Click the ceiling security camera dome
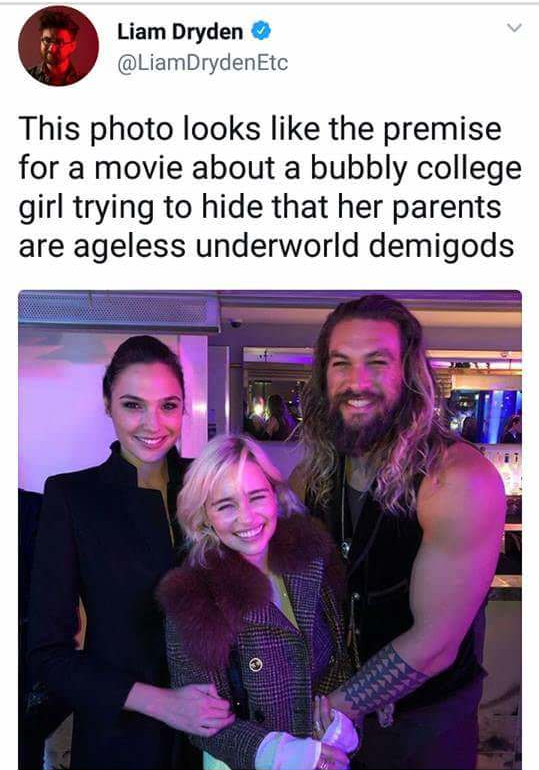 [236, 323]
